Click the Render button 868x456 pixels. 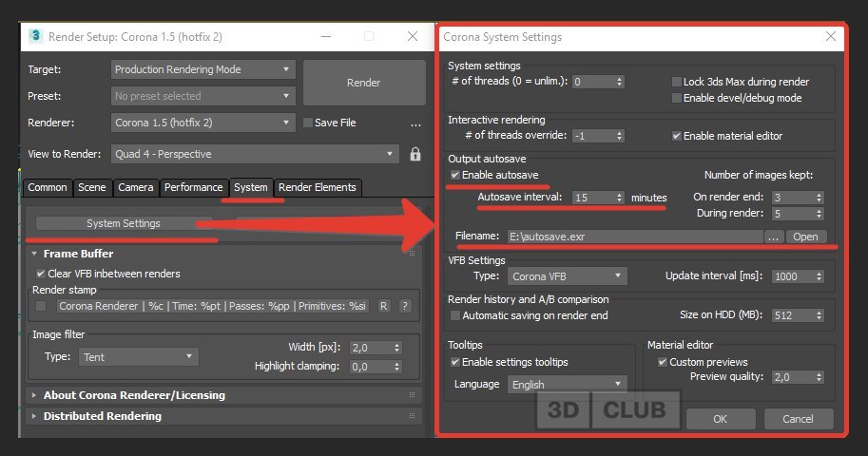(364, 83)
